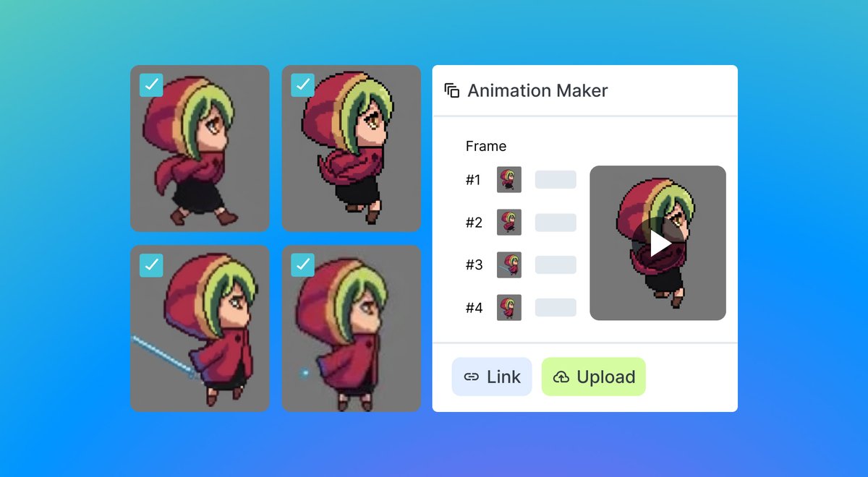Click the #3 frame label
Screen dimensions: 868x477
click(x=474, y=265)
